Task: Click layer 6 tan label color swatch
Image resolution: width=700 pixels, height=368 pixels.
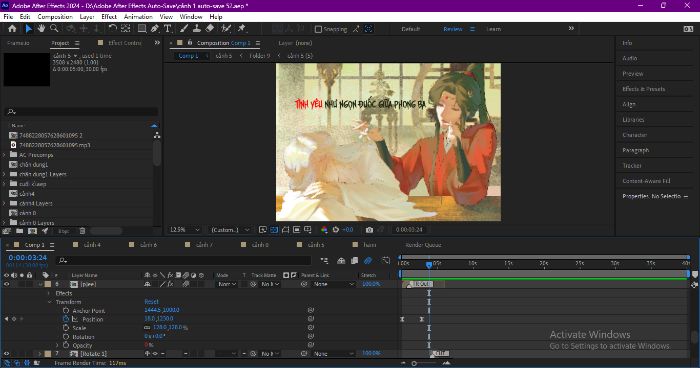Action: pos(48,284)
